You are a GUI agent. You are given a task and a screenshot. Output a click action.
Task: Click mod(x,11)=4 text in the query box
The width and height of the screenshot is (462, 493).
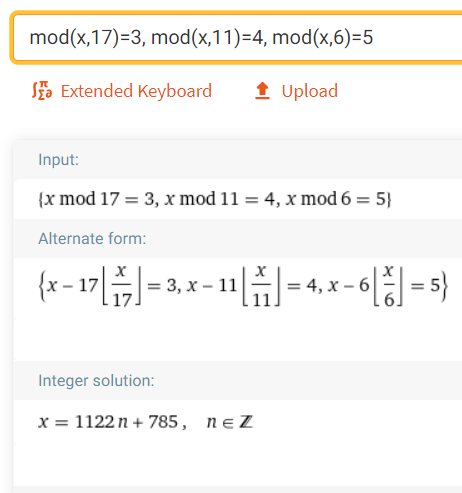(207, 37)
